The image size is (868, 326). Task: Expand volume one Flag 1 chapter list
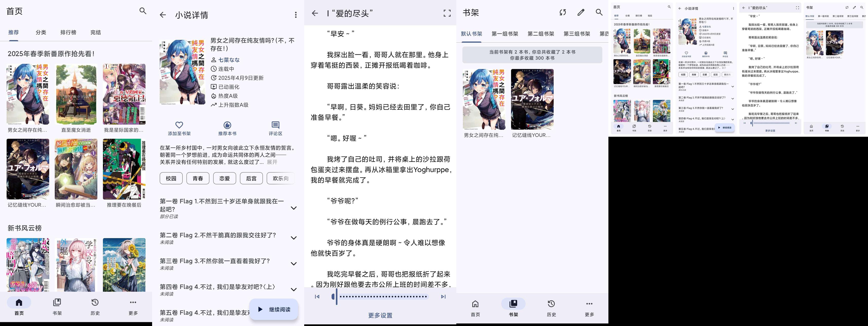click(x=294, y=208)
